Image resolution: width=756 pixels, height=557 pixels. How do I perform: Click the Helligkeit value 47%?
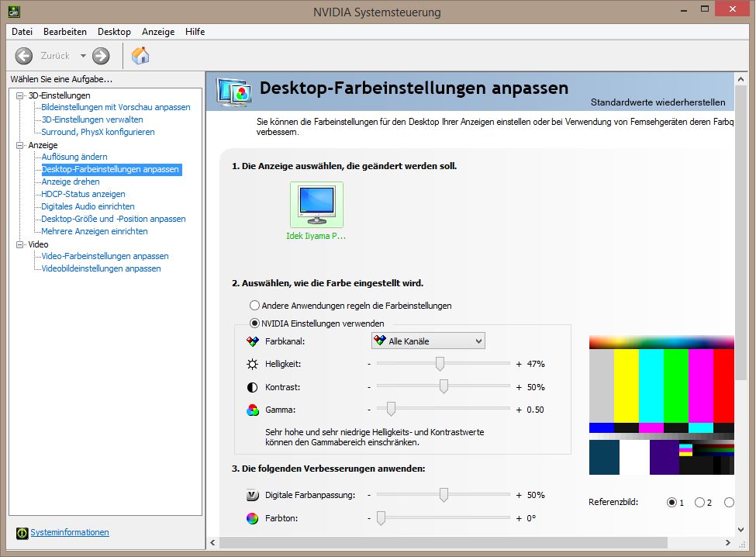[x=536, y=364]
